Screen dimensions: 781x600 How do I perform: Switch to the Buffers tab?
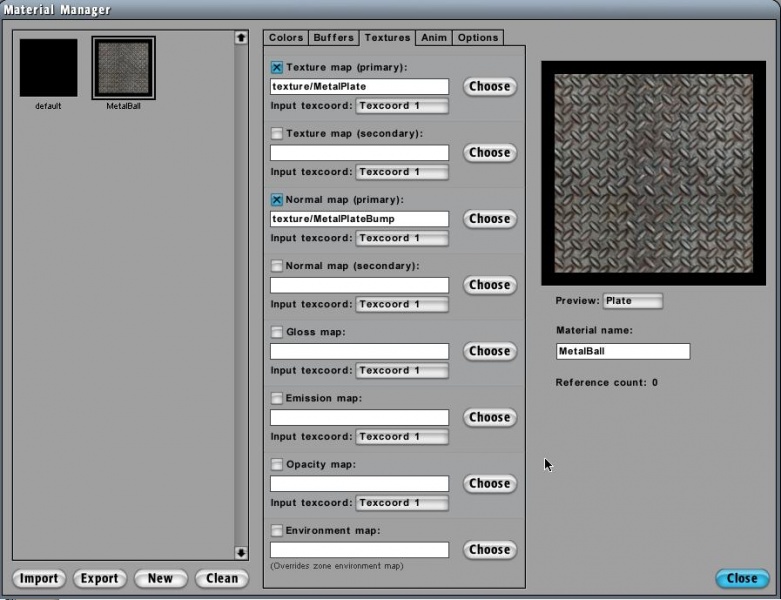pyautogui.click(x=333, y=37)
